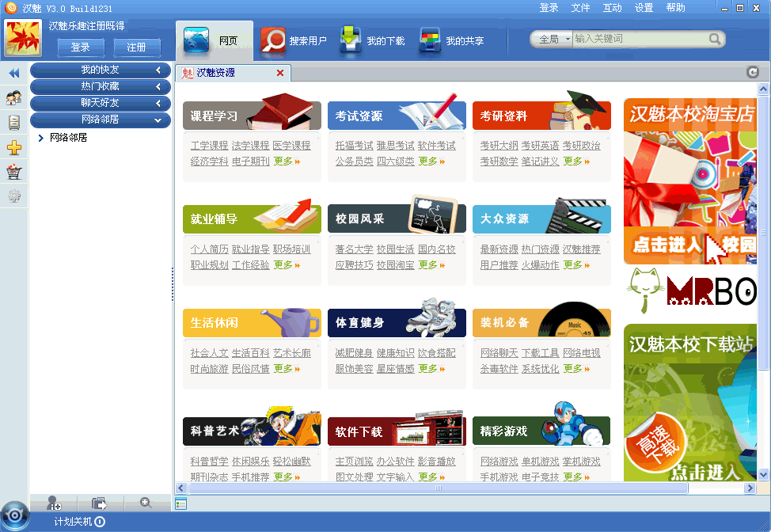Click the MRBO cat logo banner

pyautogui.click(x=690, y=291)
